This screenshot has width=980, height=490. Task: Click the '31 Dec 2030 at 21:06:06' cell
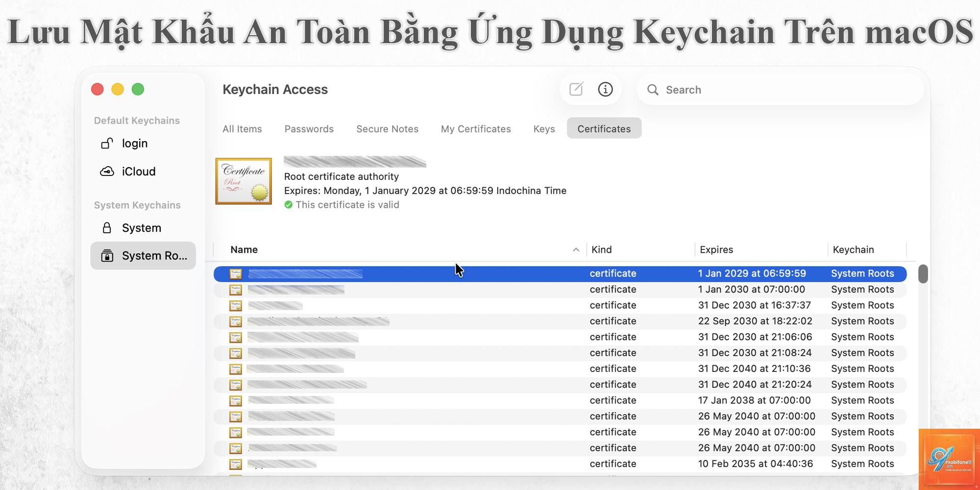pyautogui.click(x=755, y=337)
